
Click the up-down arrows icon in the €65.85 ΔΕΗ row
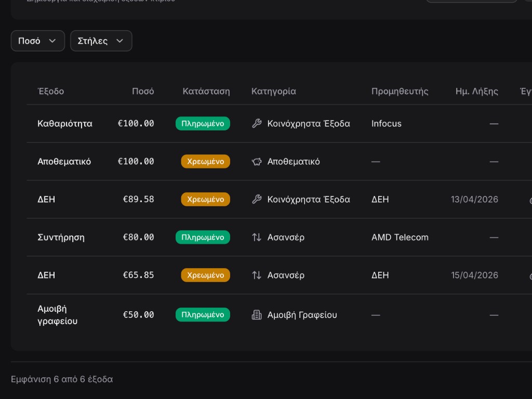click(257, 275)
